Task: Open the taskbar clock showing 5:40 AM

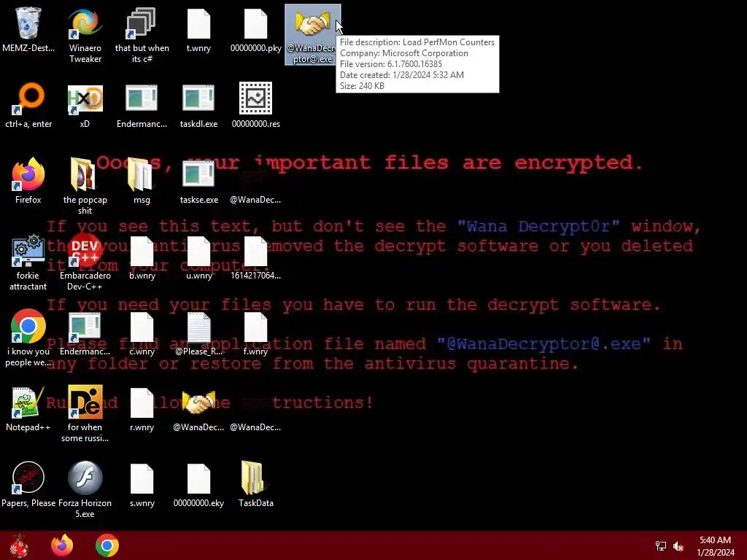Action: [x=715, y=546]
